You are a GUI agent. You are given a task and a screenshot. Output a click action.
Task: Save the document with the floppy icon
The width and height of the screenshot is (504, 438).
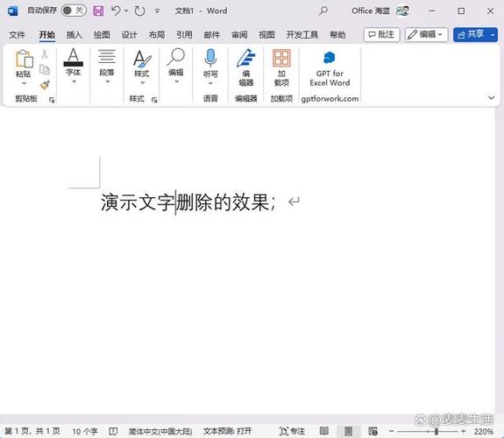[98, 11]
